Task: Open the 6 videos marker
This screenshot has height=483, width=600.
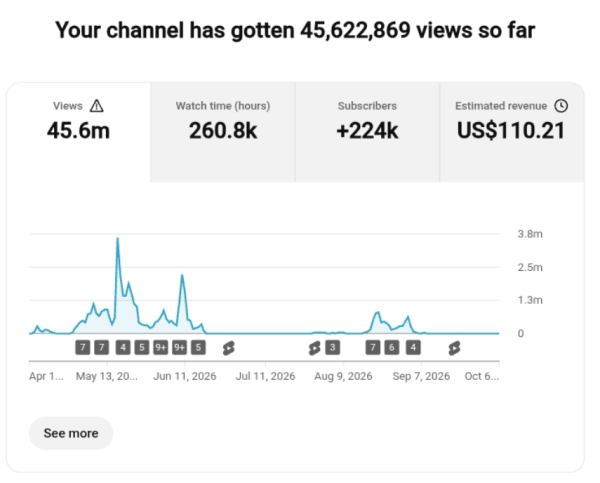Action: pos(391,348)
